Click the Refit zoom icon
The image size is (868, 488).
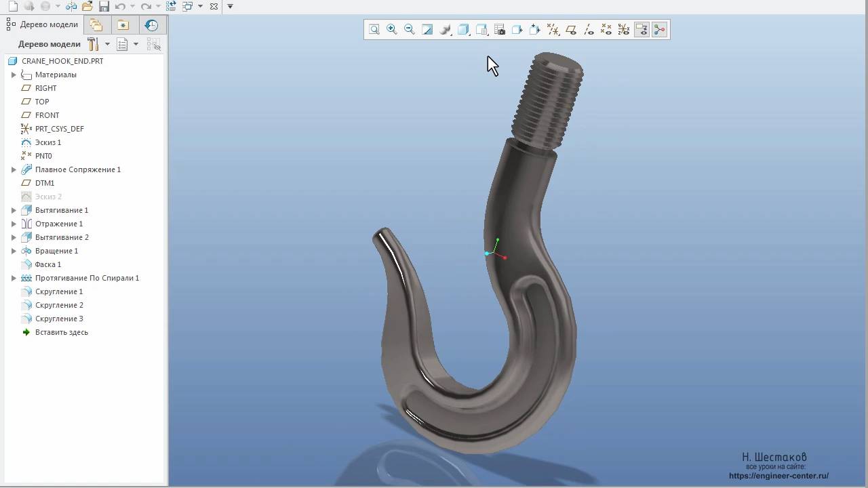pos(374,29)
